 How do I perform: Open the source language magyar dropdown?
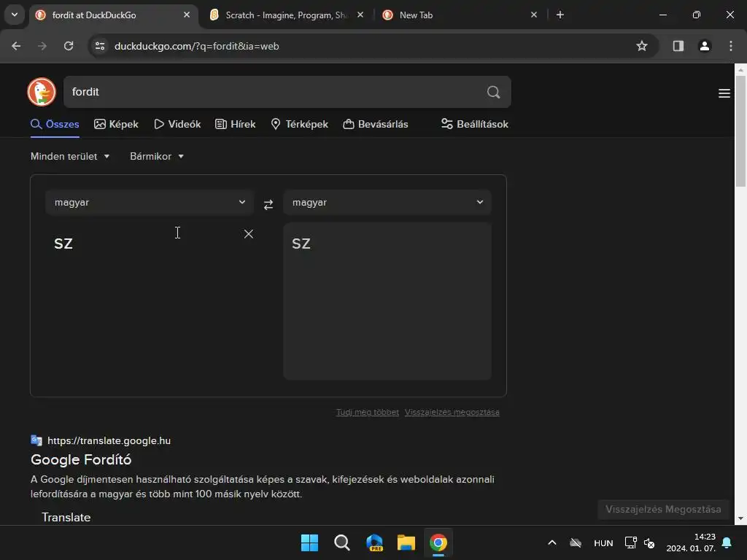tap(150, 203)
